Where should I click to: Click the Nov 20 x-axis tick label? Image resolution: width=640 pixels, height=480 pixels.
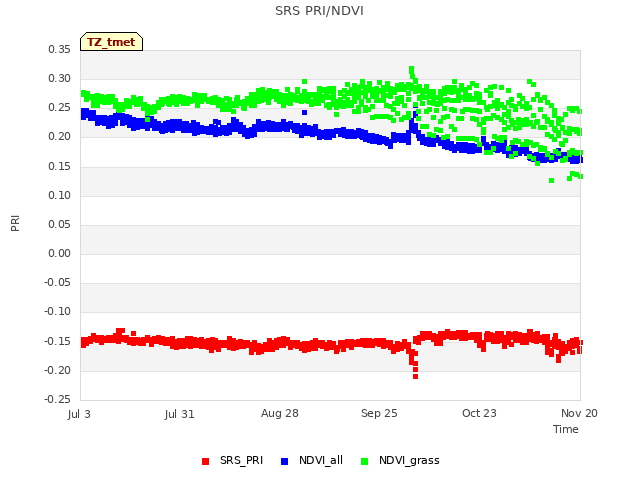(x=579, y=413)
